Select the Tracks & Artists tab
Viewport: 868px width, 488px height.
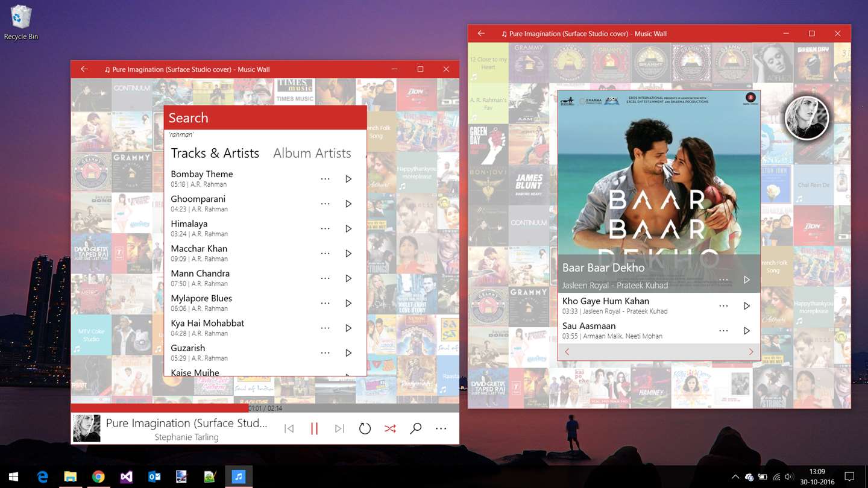pos(215,153)
